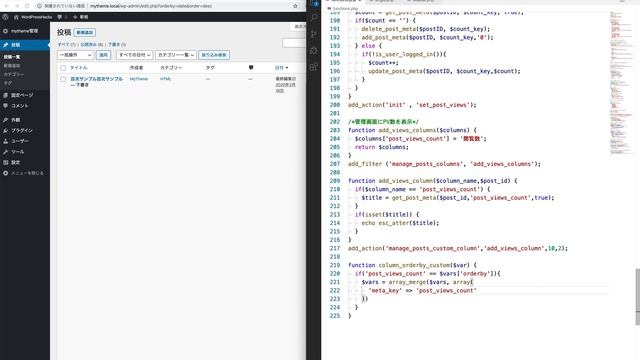Click 'meta_key' => 'post_views_count' line
This screenshot has width=640, height=360.
click(x=422, y=290)
